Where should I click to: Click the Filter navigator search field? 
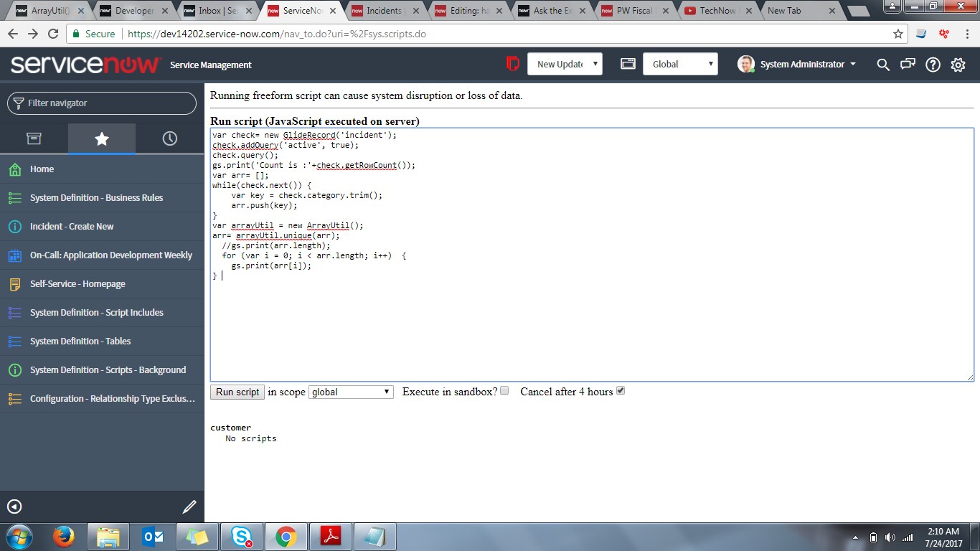(102, 103)
